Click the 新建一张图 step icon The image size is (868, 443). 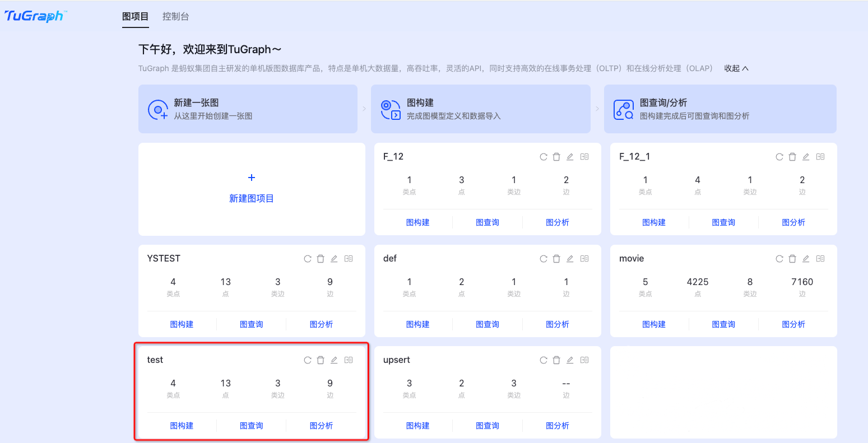157,109
